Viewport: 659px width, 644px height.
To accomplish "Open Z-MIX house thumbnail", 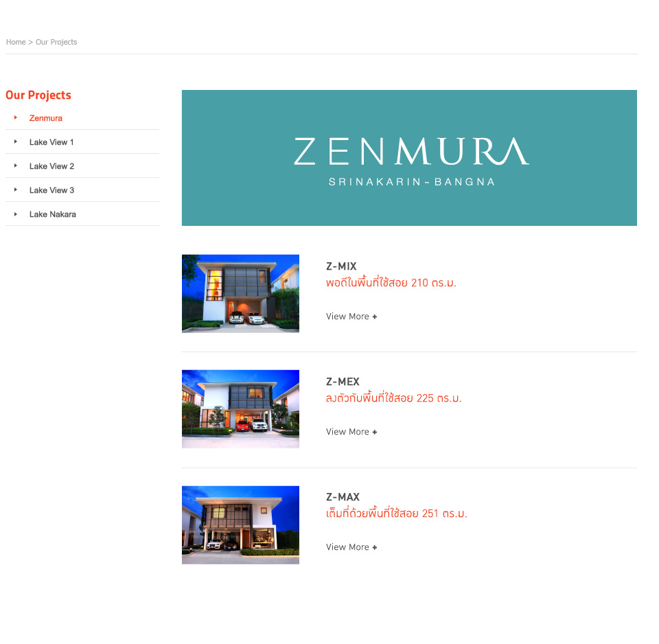I will [x=240, y=293].
